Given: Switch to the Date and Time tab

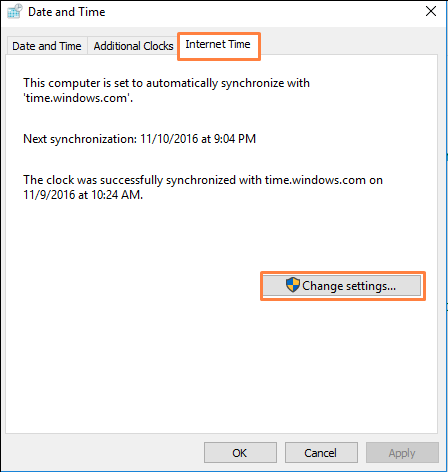Looking at the screenshot, I should click(47, 46).
